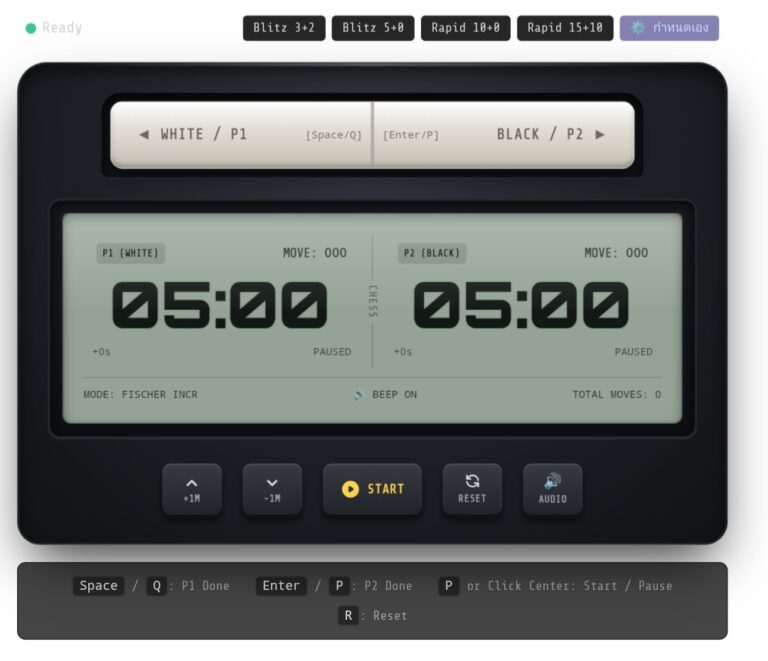768x661 pixels.
Task: Select the Blitz 3+2 preset
Action: [x=284, y=28]
